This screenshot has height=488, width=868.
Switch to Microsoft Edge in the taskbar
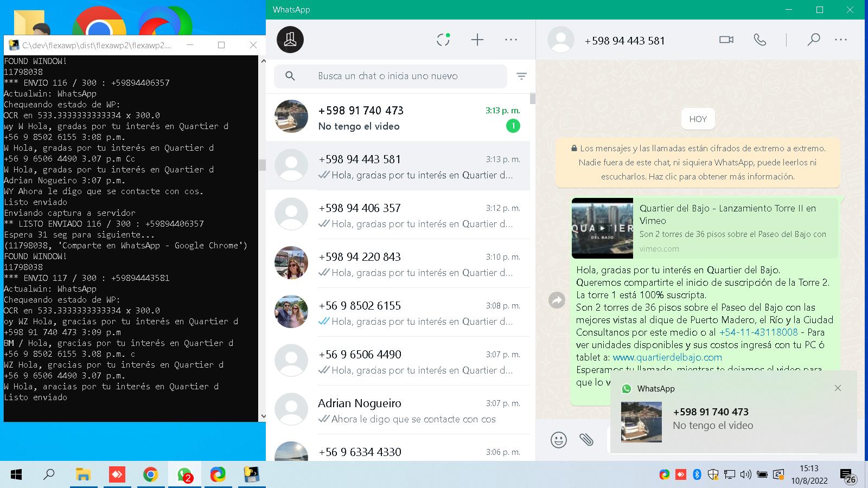tap(218, 475)
